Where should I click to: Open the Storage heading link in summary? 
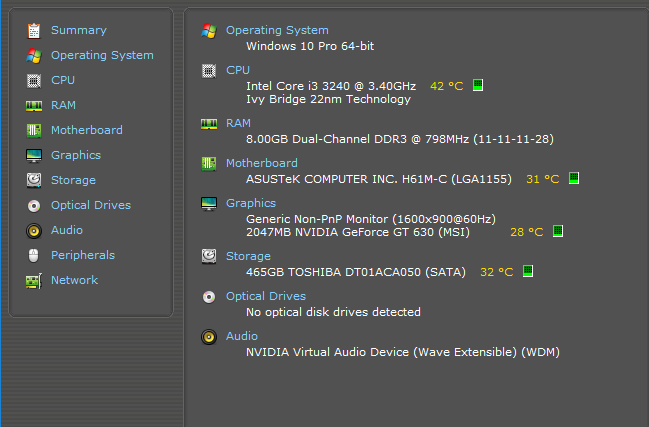tap(248, 256)
